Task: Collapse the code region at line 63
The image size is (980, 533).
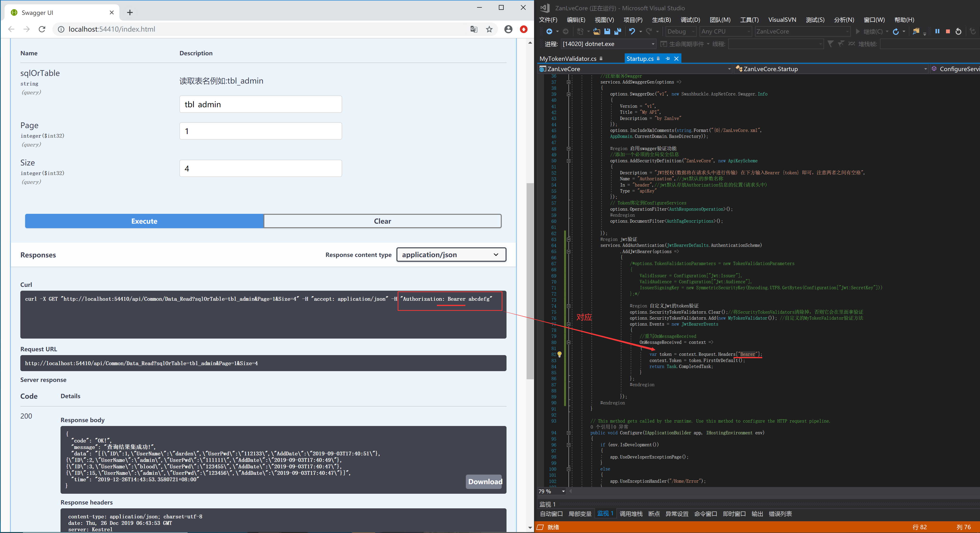Action: [568, 239]
